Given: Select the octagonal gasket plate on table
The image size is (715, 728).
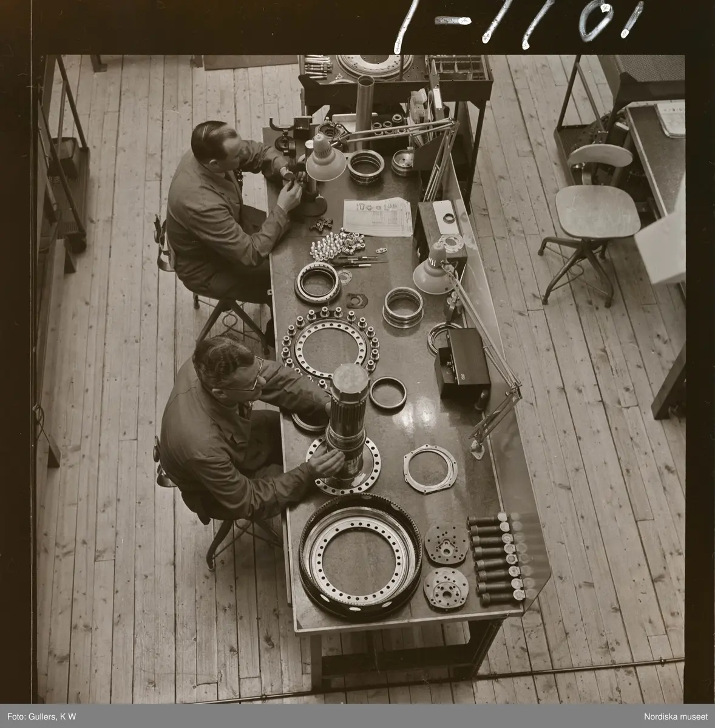Looking at the screenshot, I should tap(432, 470).
